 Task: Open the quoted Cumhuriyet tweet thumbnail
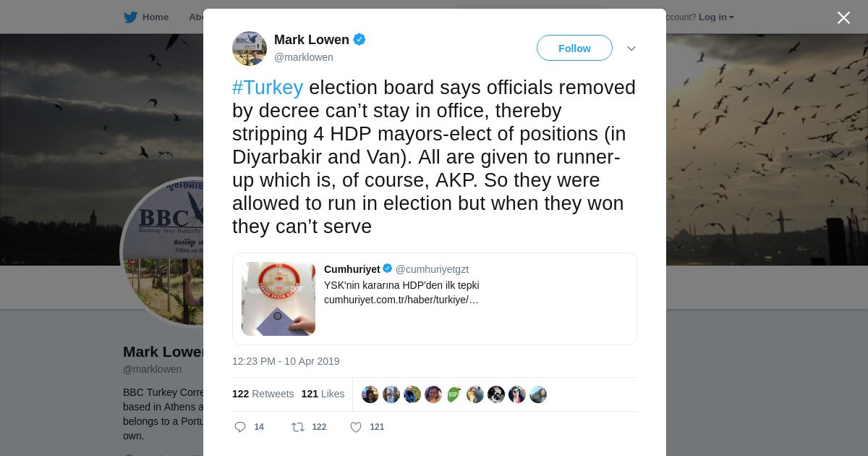coord(278,299)
